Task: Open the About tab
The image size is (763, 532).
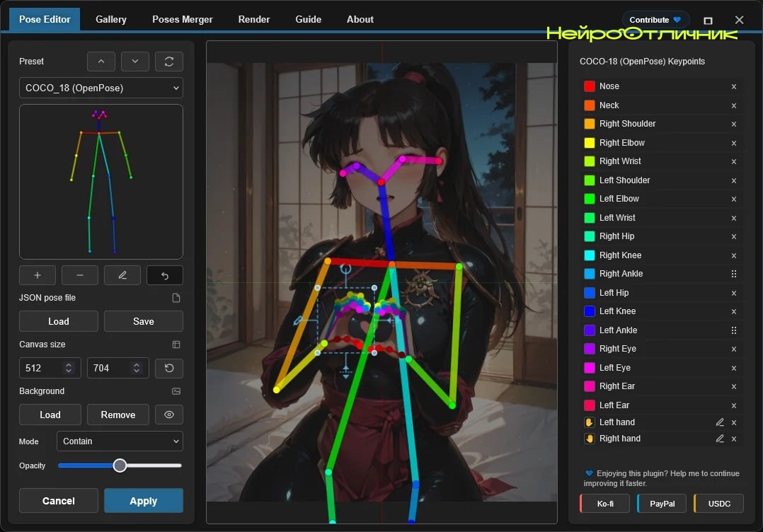Action: (360, 19)
